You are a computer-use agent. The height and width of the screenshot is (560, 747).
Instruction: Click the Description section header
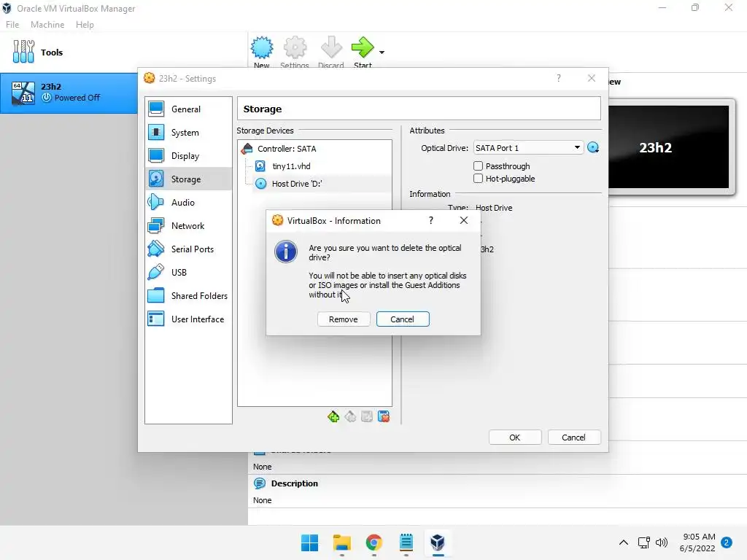click(x=294, y=483)
